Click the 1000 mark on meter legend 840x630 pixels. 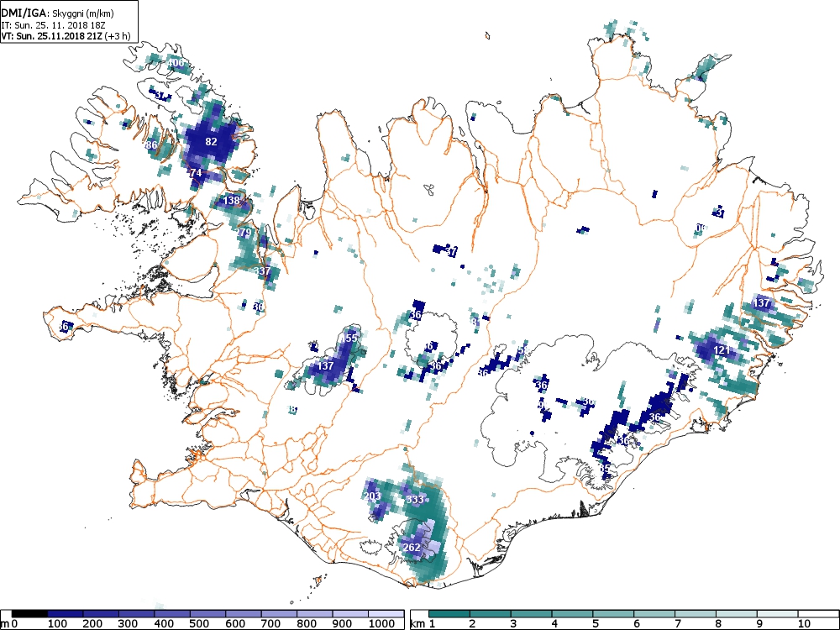pyautogui.click(x=381, y=623)
